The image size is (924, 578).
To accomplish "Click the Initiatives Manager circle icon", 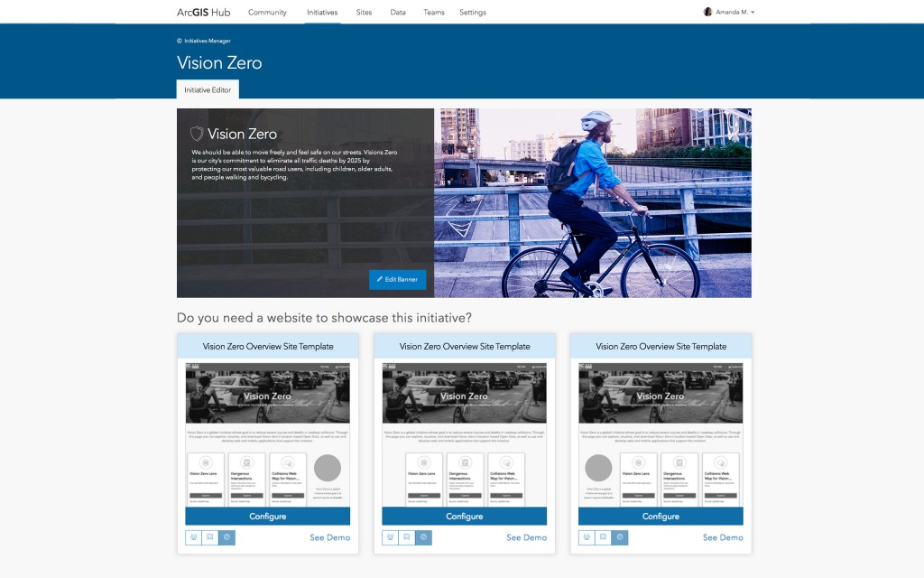I will tap(181, 41).
